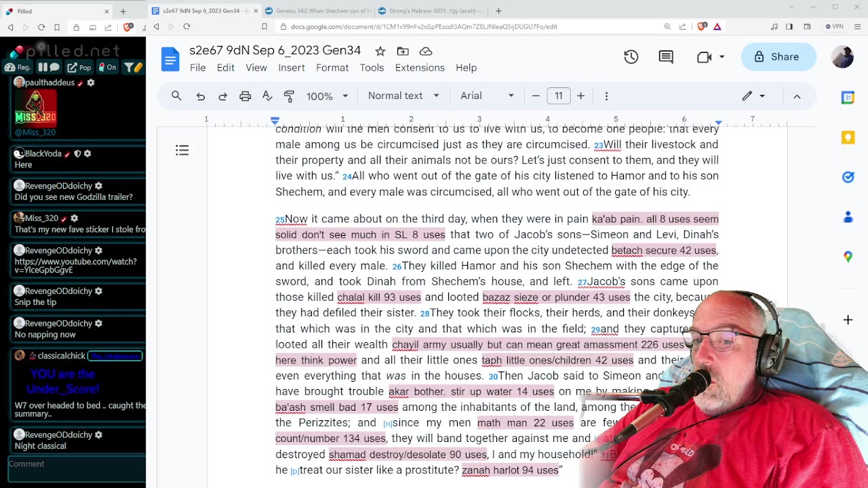This screenshot has width=868, height=488.
Task: Open settings gear next to paulthaddeus
Action: click(91, 83)
